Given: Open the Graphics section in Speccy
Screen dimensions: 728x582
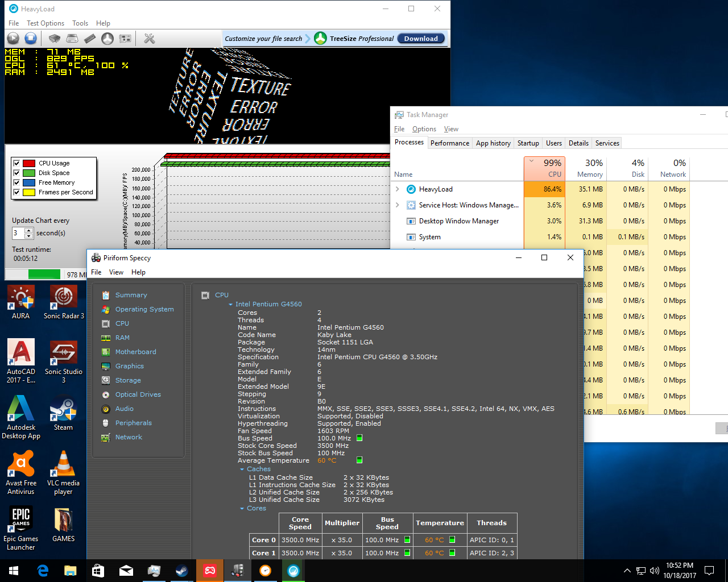Looking at the screenshot, I should 129,366.
